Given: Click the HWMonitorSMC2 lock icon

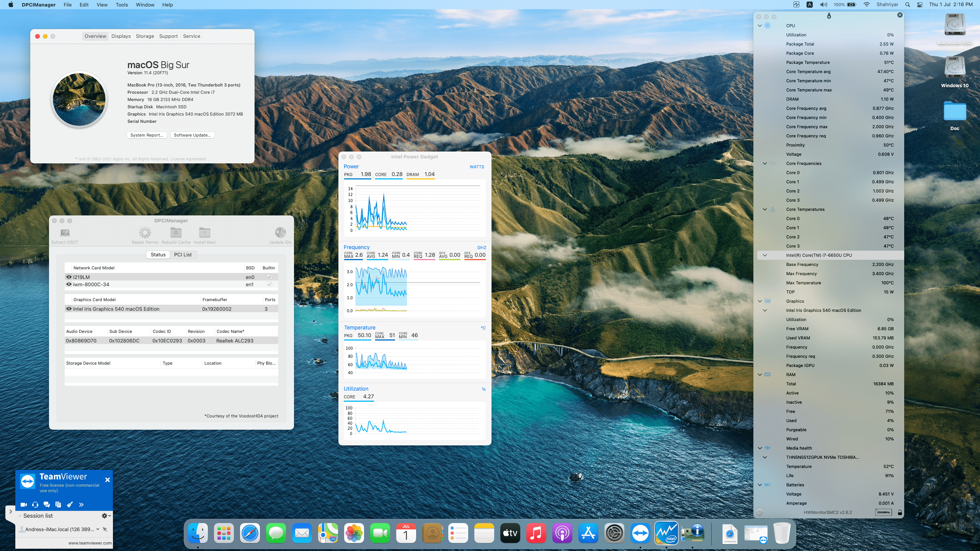Looking at the screenshot, I should [900, 512].
